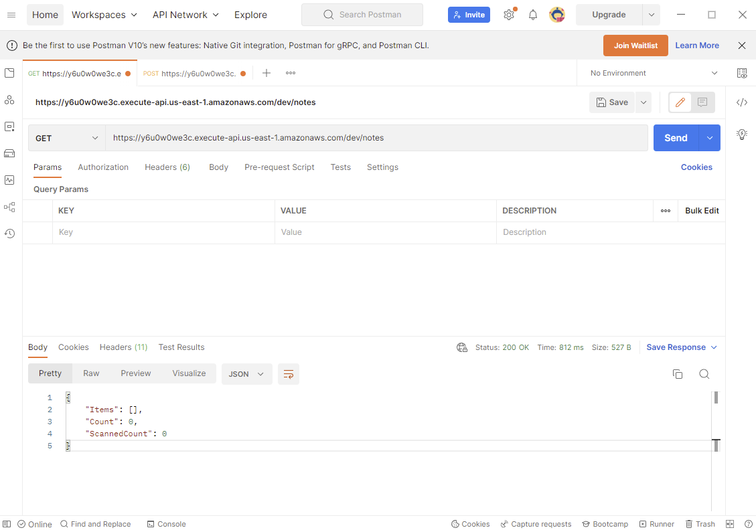
Task: Open the lightbulb info panel
Action: [x=742, y=134]
